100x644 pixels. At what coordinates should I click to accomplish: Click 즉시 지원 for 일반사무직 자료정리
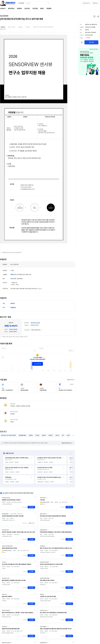[31, 604]
